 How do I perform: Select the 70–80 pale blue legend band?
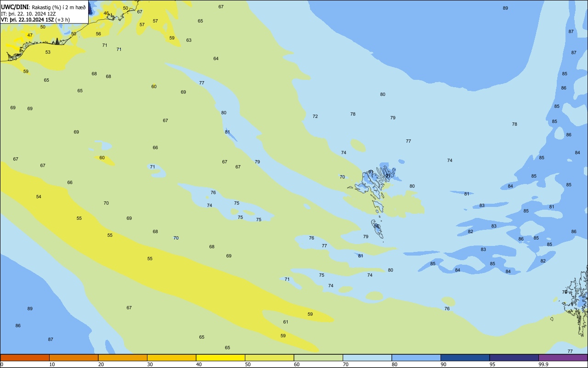(367, 357)
